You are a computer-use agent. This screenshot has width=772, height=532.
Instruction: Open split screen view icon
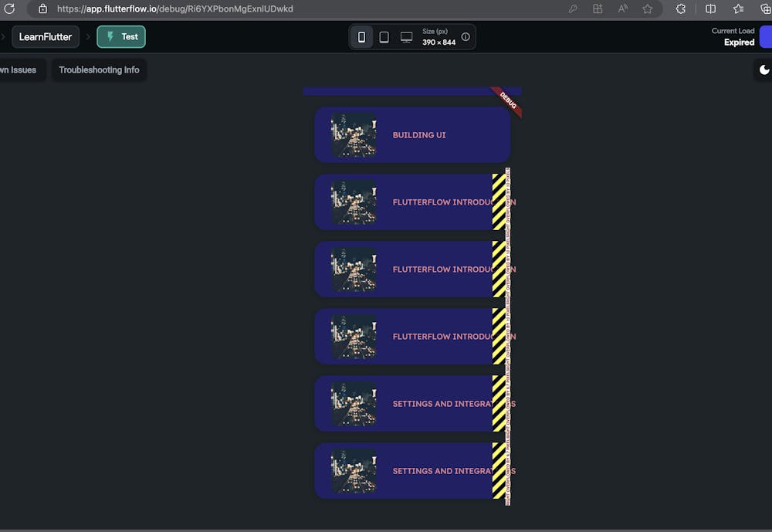coord(710,8)
